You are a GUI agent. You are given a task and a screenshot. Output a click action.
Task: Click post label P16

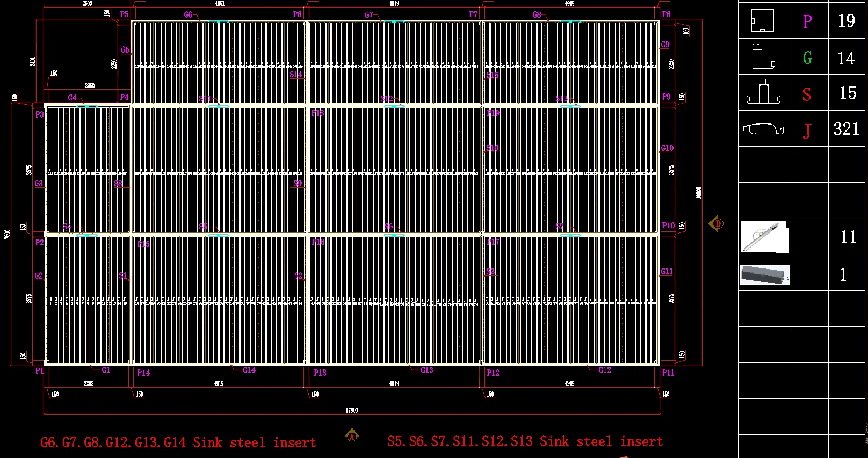[319, 242]
